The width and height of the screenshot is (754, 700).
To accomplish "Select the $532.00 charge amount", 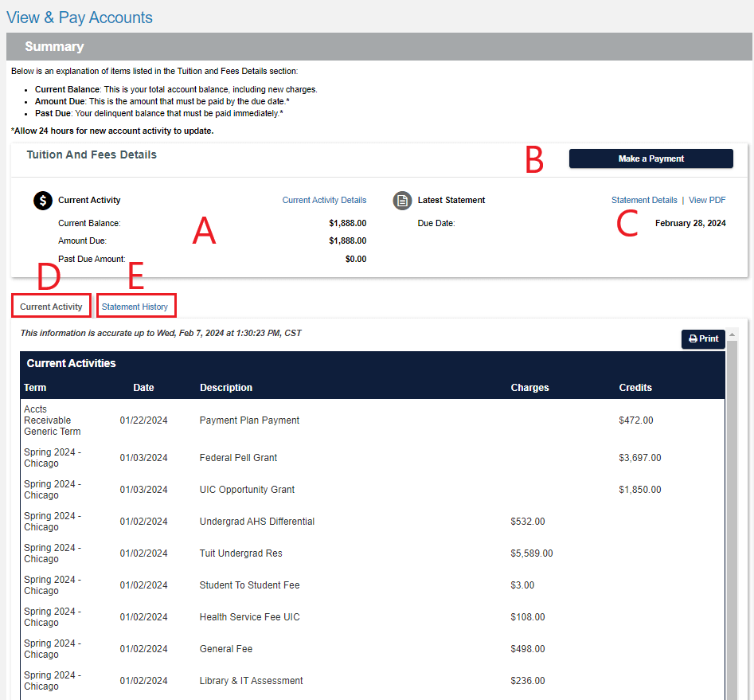I will click(528, 522).
